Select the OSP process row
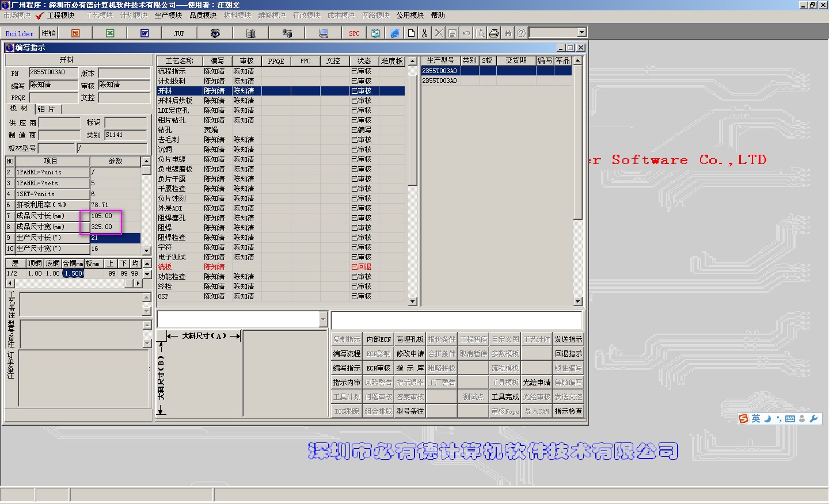The image size is (829, 504). [281, 296]
